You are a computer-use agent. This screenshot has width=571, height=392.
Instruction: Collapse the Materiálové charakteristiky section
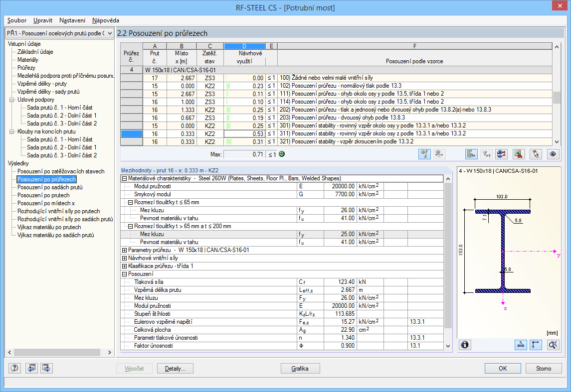click(124, 178)
